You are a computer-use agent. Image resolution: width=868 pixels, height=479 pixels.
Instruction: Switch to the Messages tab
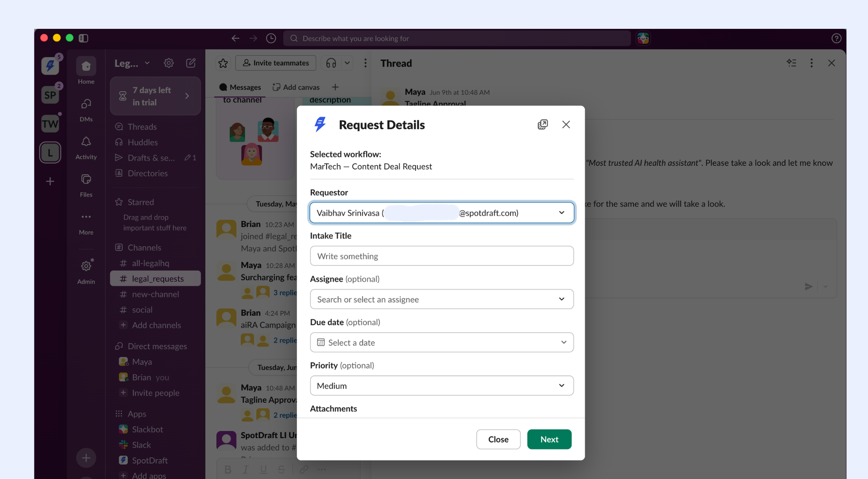(240, 87)
